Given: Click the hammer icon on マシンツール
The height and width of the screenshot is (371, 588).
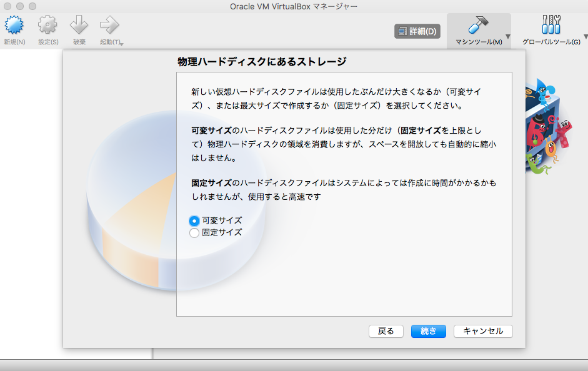Looking at the screenshot, I should tap(480, 26).
